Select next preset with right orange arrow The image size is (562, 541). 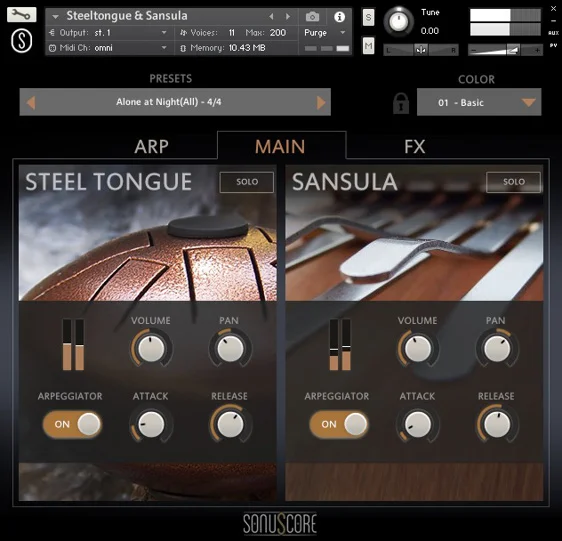click(x=321, y=103)
